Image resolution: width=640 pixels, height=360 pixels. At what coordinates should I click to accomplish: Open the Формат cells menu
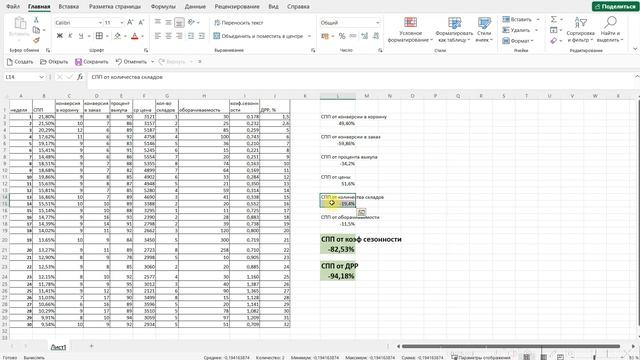pos(518,41)
